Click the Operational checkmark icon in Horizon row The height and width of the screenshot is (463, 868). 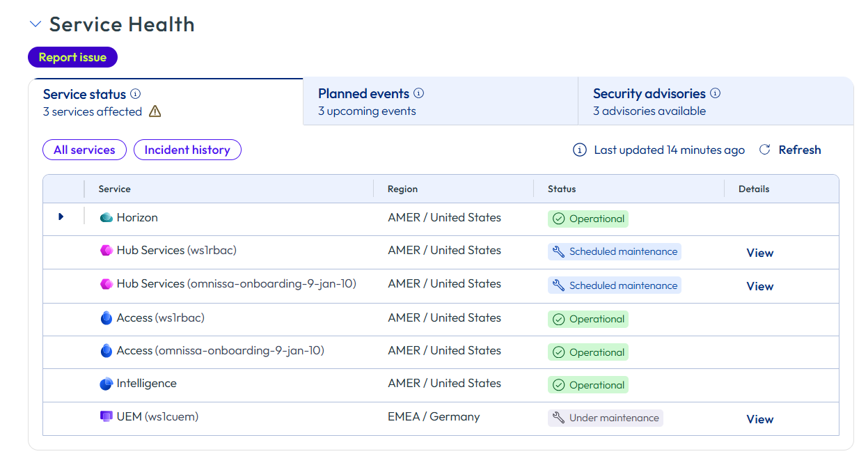[x=558, y=219]
